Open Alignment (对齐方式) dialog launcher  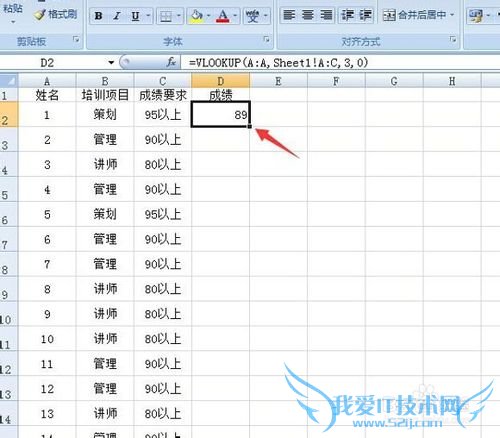(453, 40)
